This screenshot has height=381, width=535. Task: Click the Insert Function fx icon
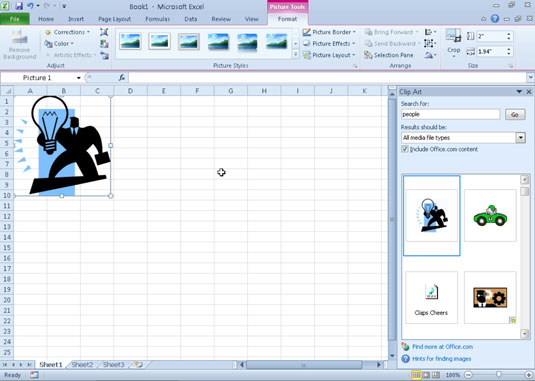[x=122, y=78]
